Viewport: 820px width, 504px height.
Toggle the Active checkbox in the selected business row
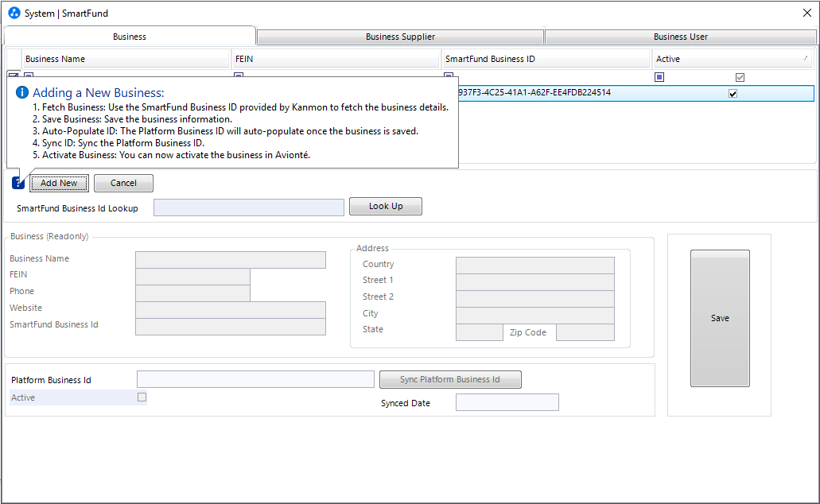(x=733, y=94)
